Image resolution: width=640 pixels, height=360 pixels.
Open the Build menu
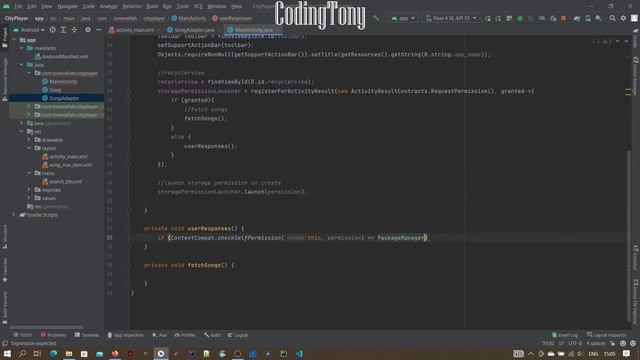152,7
